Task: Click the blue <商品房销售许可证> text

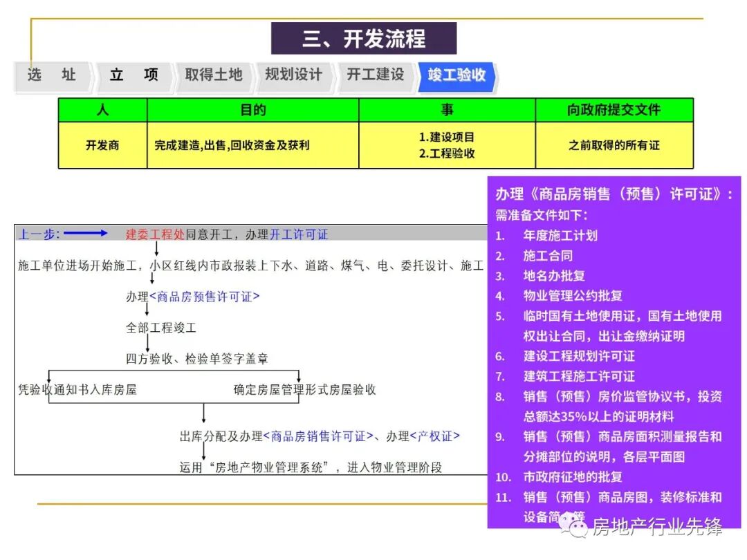Action: point(318,436)
